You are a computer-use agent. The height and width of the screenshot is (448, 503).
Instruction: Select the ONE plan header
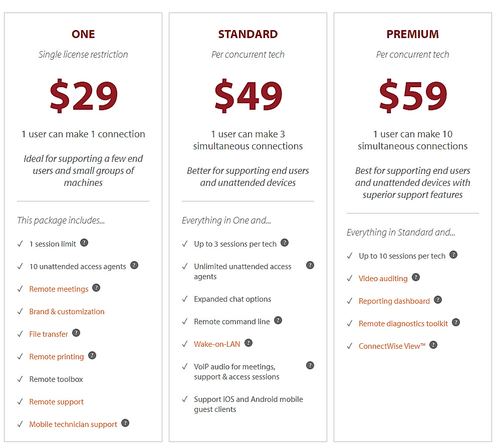click(83, 34)
